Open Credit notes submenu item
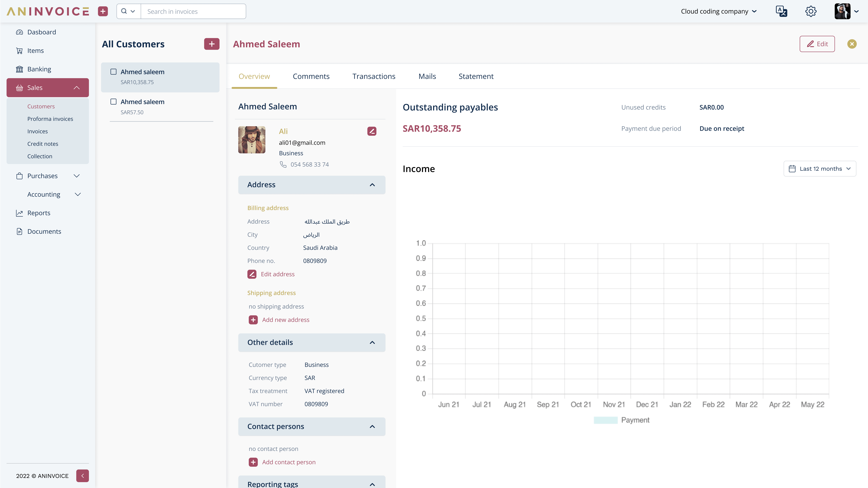Viewport: 868px width, 488px height. point(43,144)
